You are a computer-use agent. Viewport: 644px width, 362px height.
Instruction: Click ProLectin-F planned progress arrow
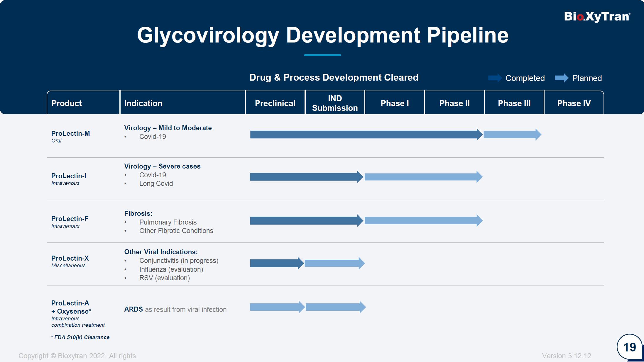point(424,221)
